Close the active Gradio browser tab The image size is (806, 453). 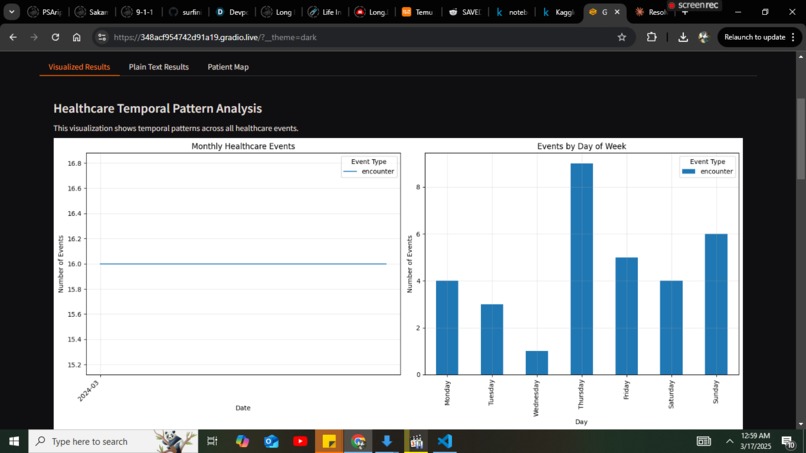point(617,12)
